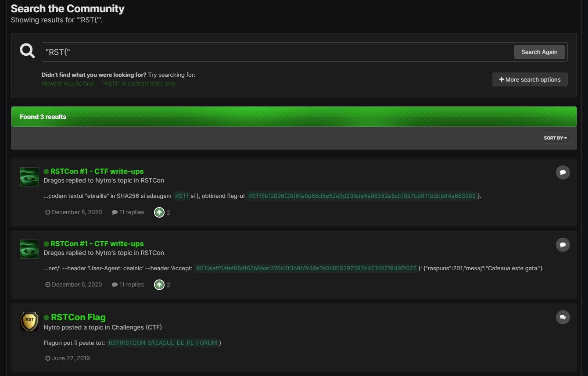
Task: Search "RST{" in content titles only
Action: pos(139,84)
